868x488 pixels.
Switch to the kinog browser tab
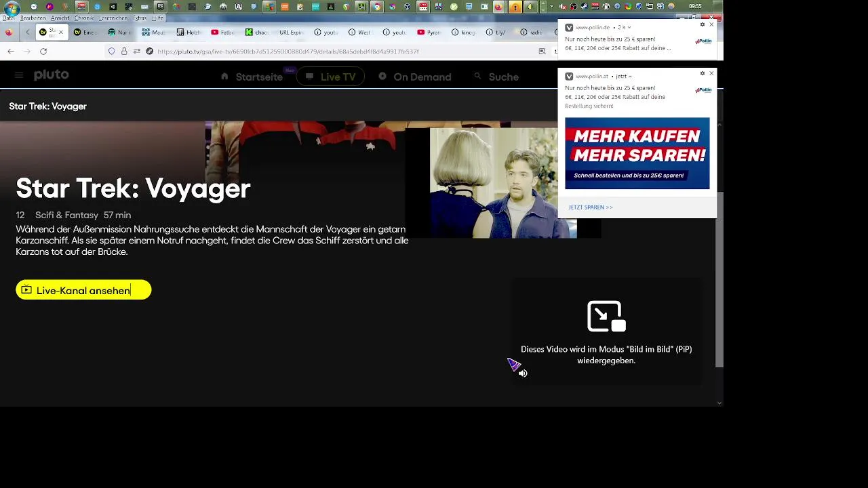(463, 32)
